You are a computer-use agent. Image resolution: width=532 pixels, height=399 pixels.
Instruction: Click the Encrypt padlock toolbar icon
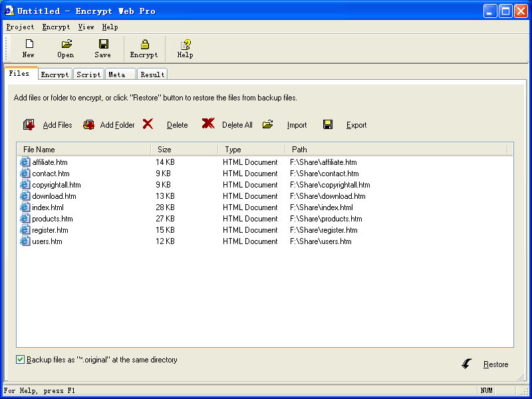pyautogui.click(x=144, y=45)
